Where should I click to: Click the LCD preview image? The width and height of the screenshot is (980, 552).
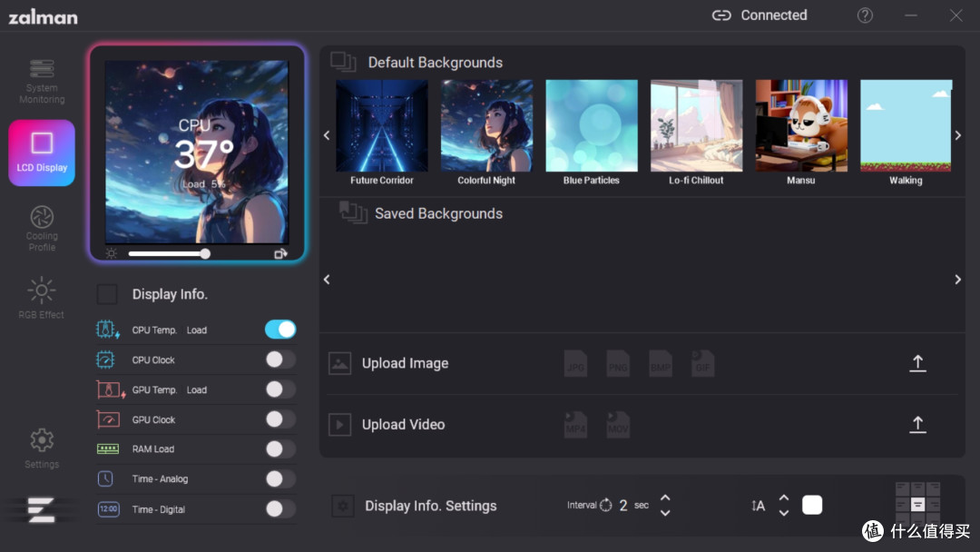(197, 152)
